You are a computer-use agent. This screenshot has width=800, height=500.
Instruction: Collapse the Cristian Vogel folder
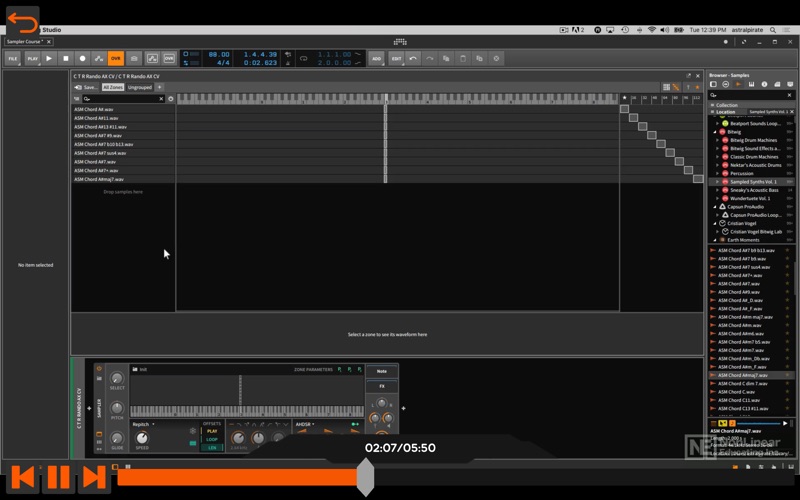[715, 223]
